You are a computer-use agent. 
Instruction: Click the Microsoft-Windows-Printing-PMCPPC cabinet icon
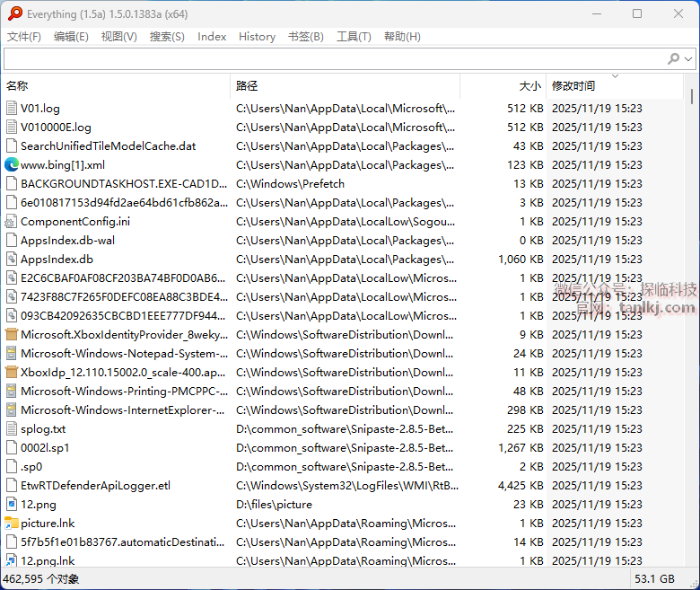pyautogui.click(x=12, y=392)
